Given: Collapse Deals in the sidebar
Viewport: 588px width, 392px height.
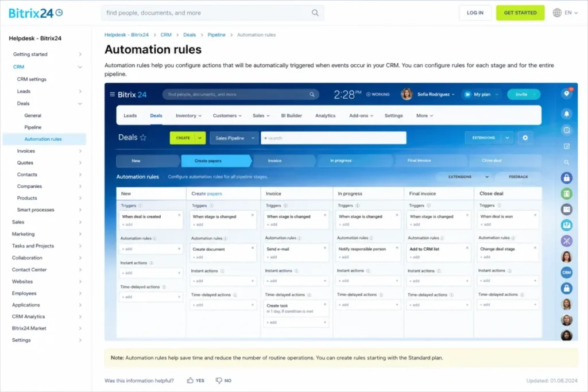Looking at the screenshot, I should (80, 104).
